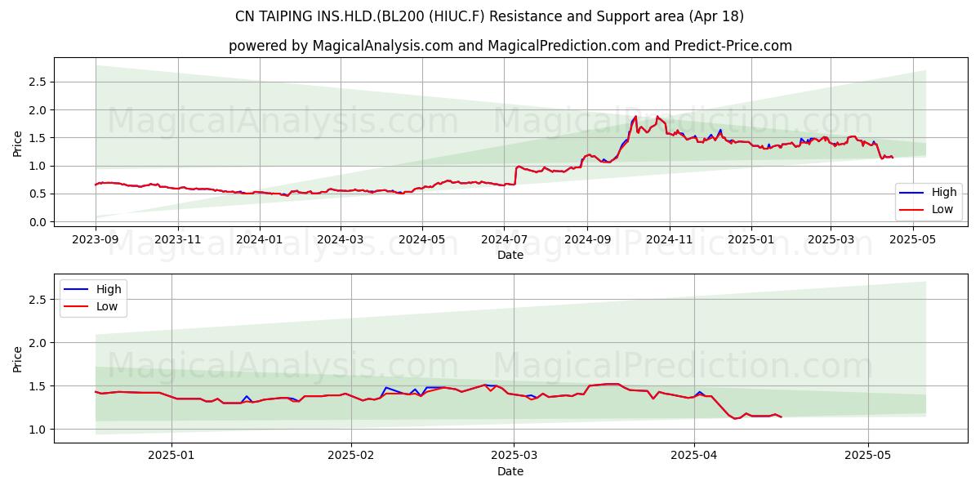The height and width of the screenshot is (490, 980).
Task: Click the bottom chart x-axis label '2025-04'
Action: coord(694,457)
